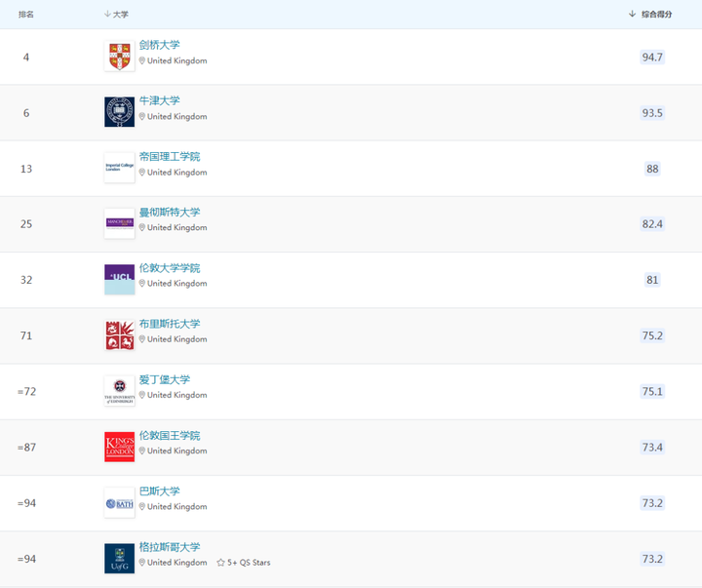Click United Kingdom under 剑桥大学
Screen dimensions: 702x588
tap(176, 60)
